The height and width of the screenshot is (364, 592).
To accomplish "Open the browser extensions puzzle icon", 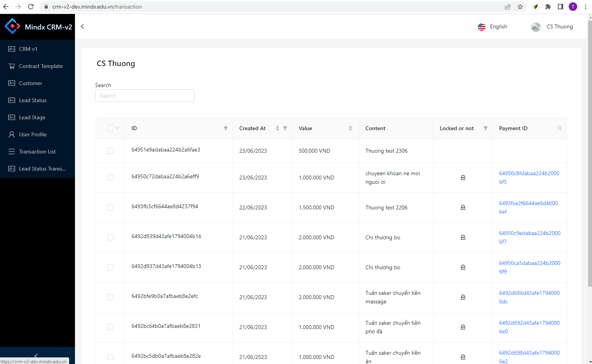I will [x=548, y=7].
